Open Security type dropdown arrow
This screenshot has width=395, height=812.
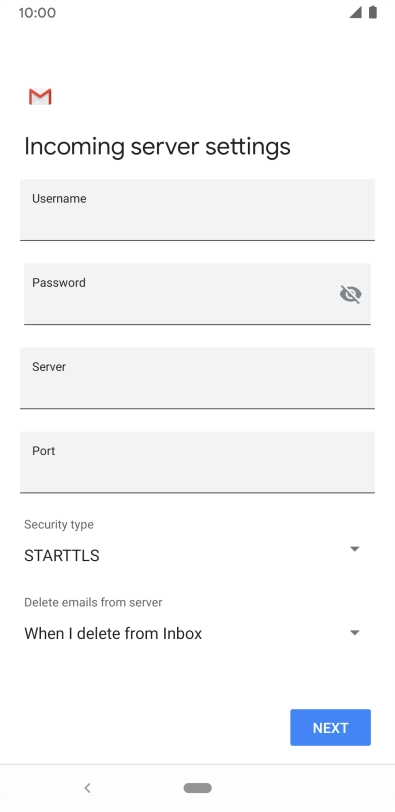[355, 549]
